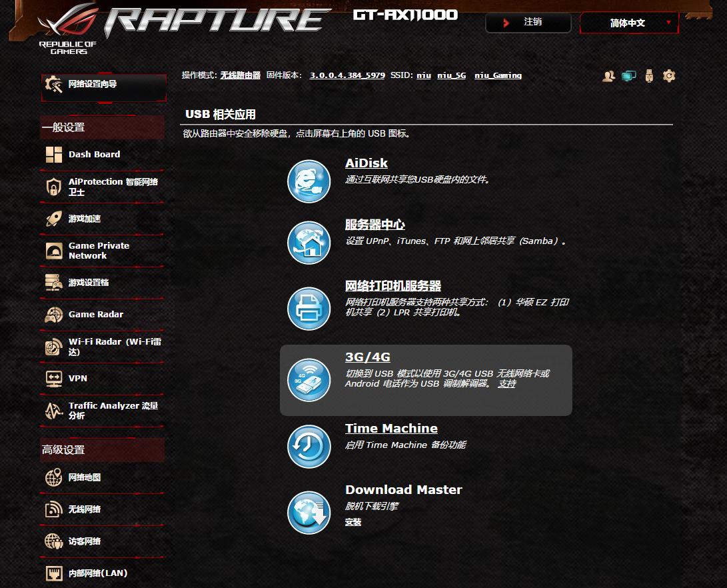Click the 3G/4G USB modem icon

(x=309, y=380)
